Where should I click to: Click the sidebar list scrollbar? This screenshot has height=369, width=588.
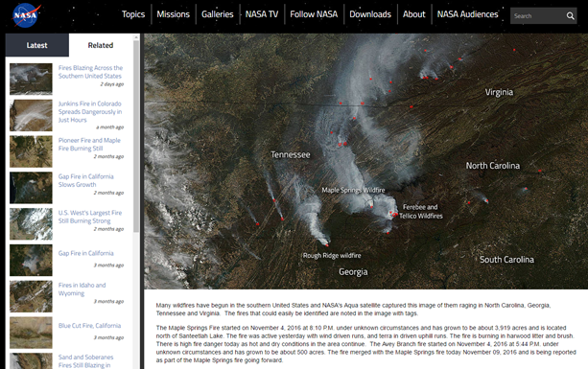tap(136, 136)
